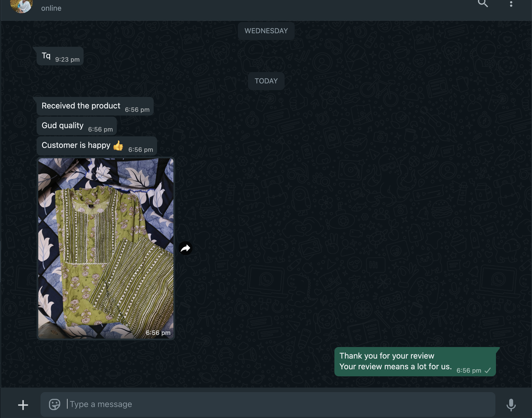Click the "Customer is happy" message text

(76, 145)
